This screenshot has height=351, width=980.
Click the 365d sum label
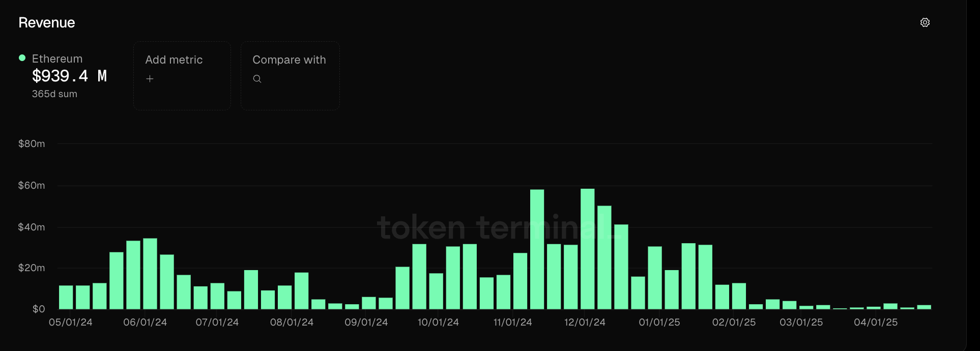pos(54,94)
